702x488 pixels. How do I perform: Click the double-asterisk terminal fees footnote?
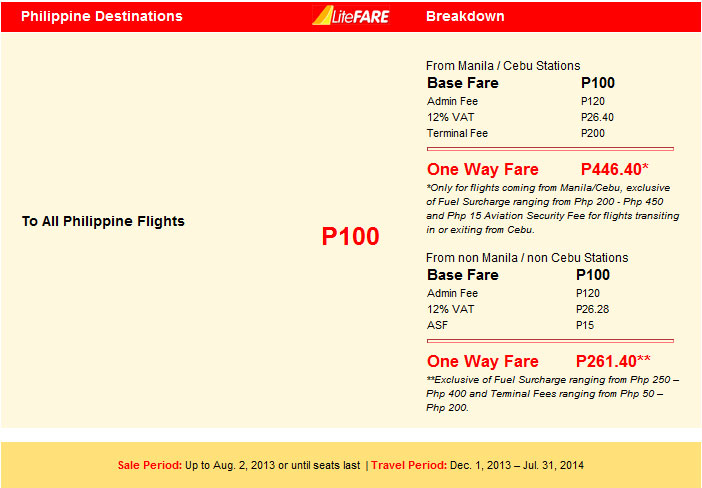552,394
